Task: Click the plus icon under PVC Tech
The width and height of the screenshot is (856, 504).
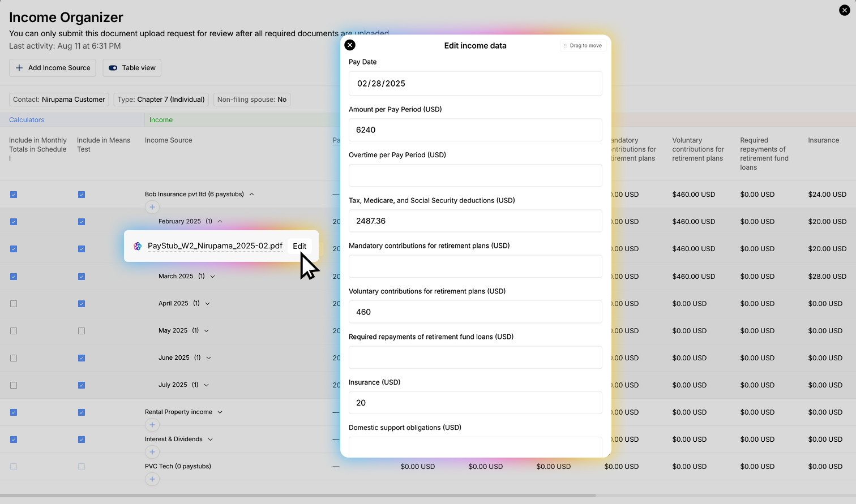Action: (152, 479)
